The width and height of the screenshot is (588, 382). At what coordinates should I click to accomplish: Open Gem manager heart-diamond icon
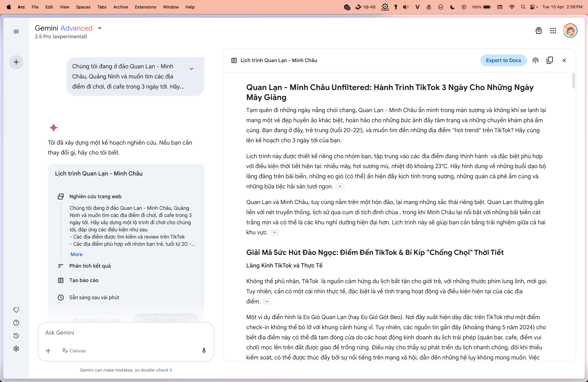coord(16,310)
